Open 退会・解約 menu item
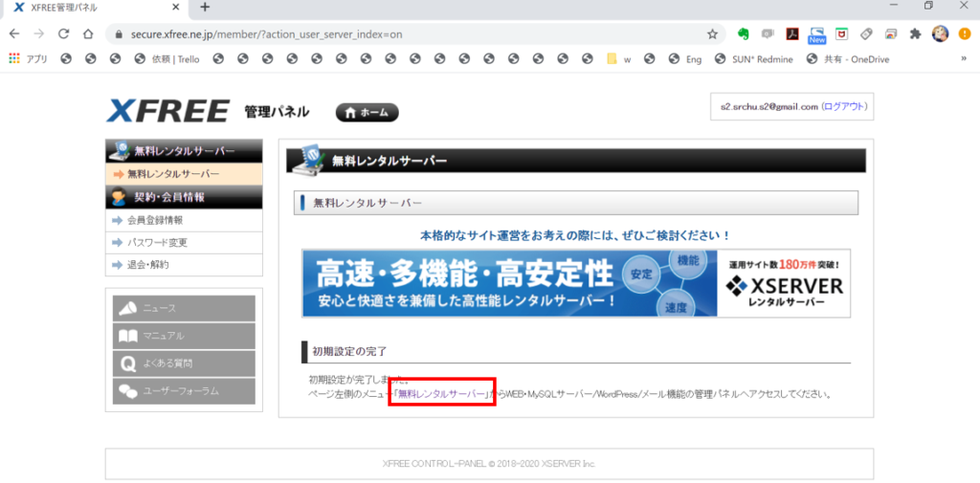This screenshot has width=980, height=483. [x=147, y=264]
